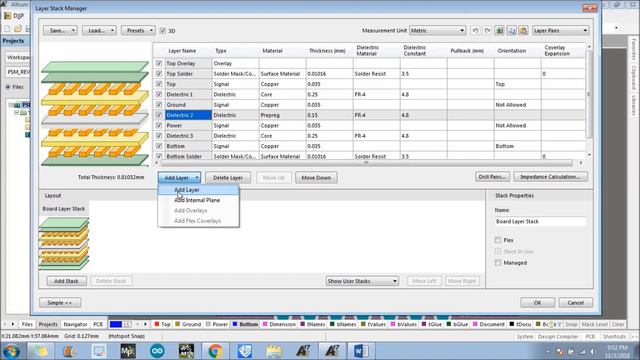The image size is (640, 360).
Task: Click the new document icon in Altium toolbar
Action: coord(7,29)
